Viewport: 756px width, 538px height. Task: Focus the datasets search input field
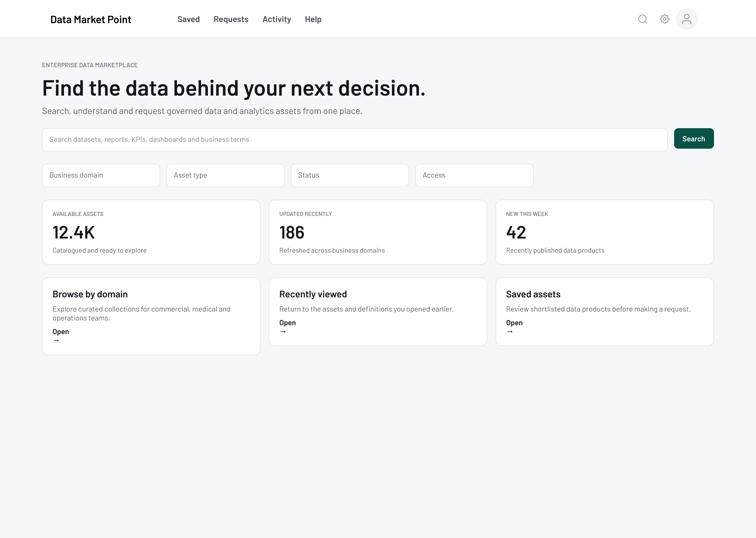coord(355,140)
